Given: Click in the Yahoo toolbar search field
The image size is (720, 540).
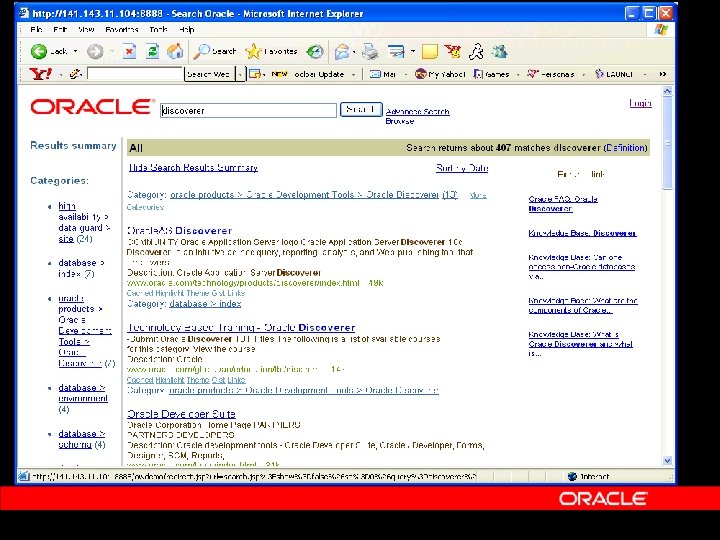Looking at the screenshot, I should pyautogui.click(x=135, y=74).
